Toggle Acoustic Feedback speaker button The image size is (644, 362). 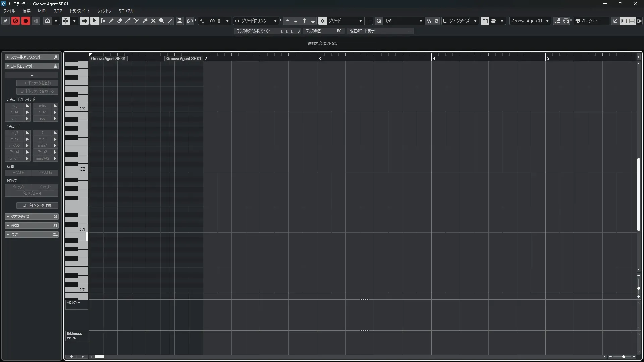coord(84,21)
